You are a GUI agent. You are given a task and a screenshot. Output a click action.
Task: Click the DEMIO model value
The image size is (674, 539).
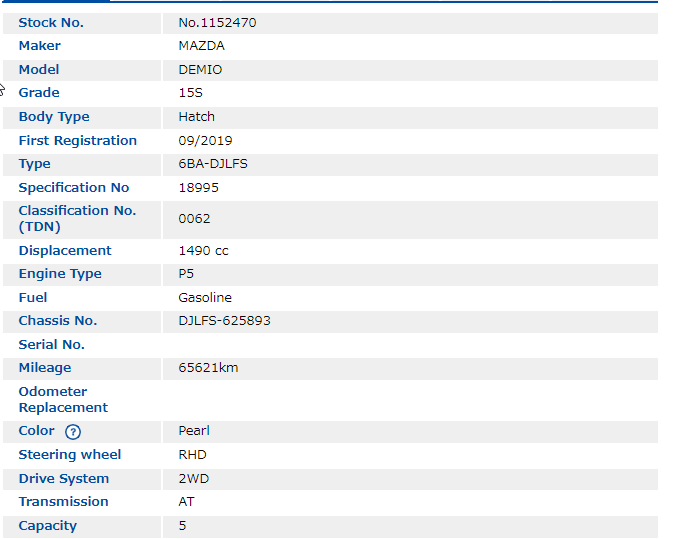click(200, 70)
